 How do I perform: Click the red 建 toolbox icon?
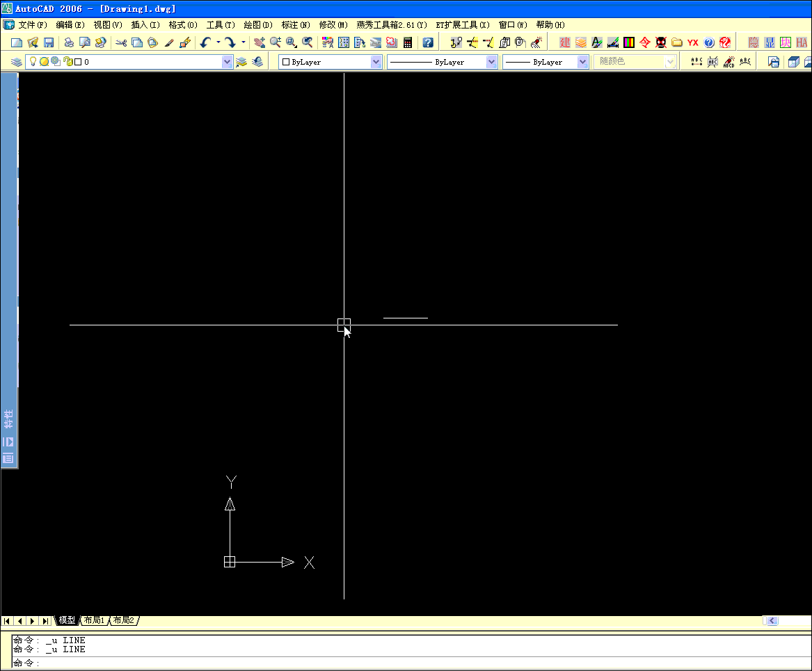click(564, 42)
